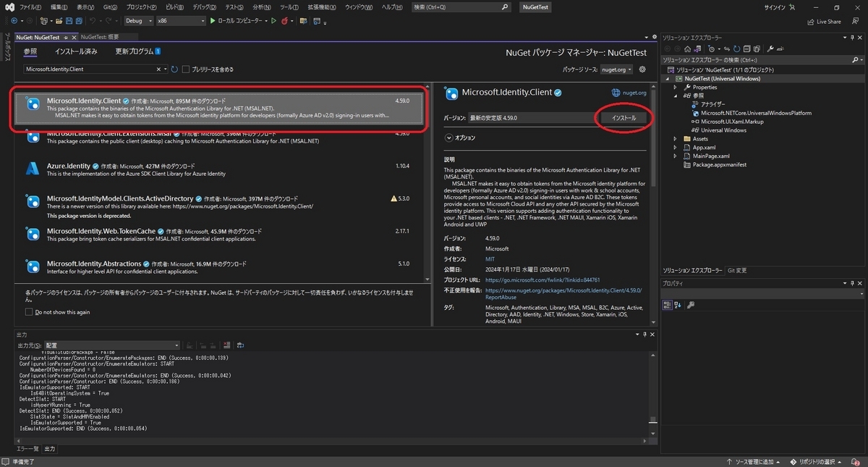This screenshot has width=868, height=467.
Task: Open the Build (ビルド) menu
Action: (x=174, y=7)
